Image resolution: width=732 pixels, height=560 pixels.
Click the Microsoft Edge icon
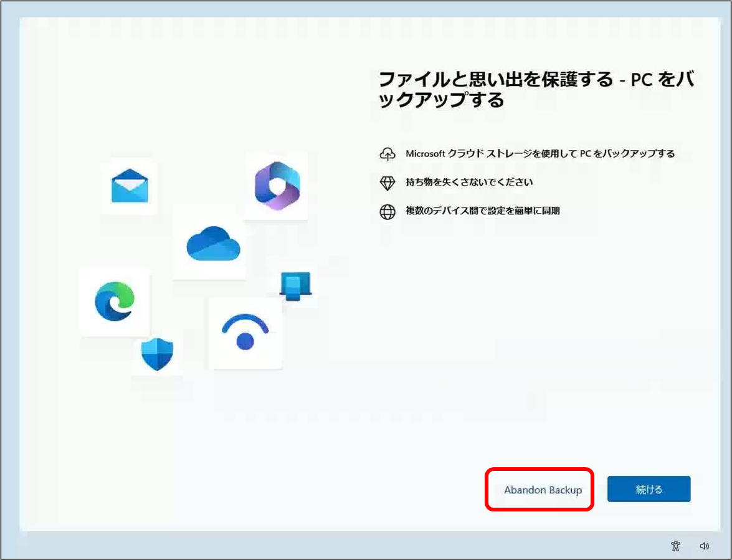115,301
